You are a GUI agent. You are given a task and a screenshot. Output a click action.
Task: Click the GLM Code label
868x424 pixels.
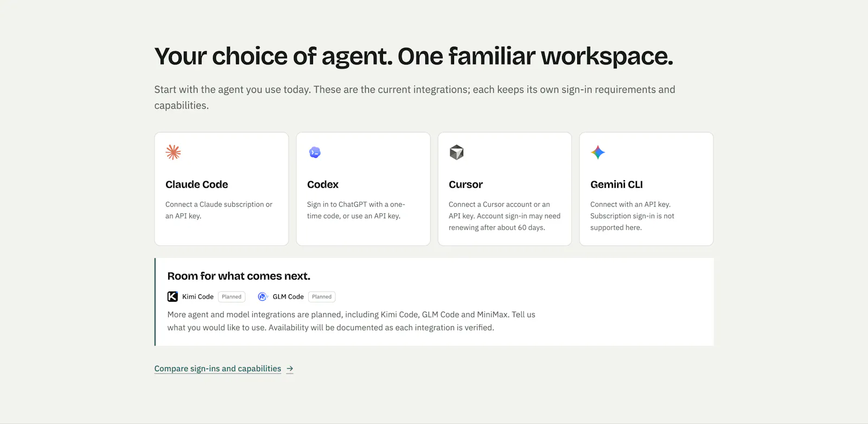tap(288, 297)
